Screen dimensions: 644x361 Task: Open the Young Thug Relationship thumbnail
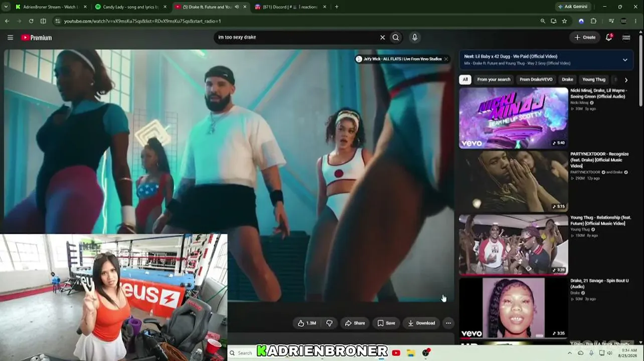tap(514, 245)
